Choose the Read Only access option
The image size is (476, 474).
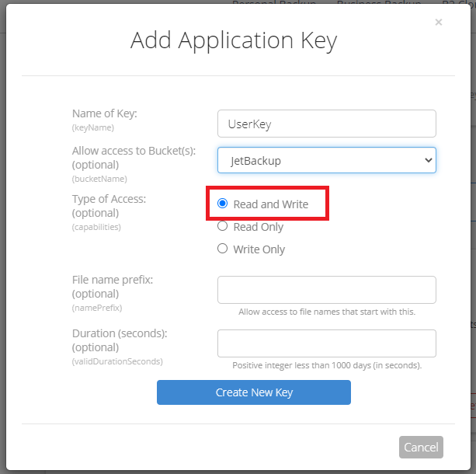tap(223, 227)
